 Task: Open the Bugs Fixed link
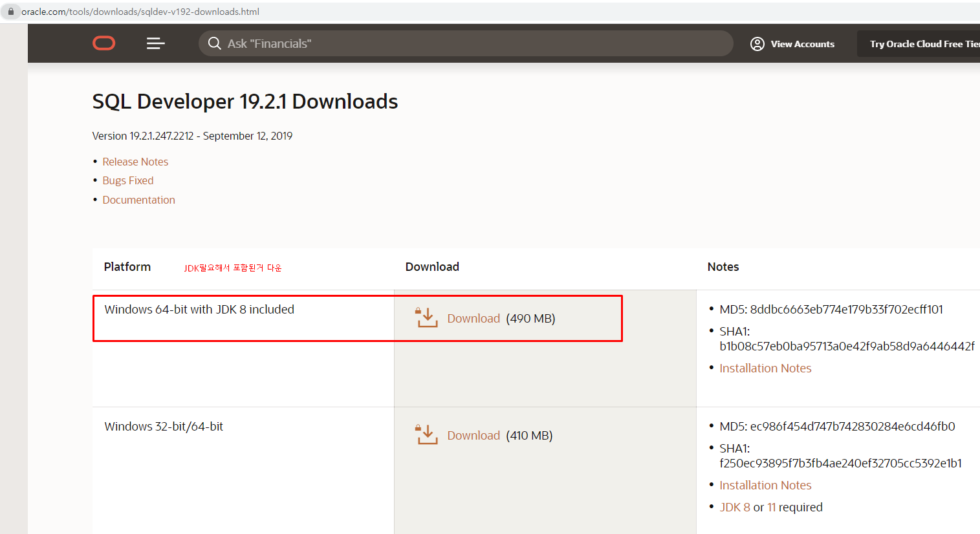coord(128,180)
